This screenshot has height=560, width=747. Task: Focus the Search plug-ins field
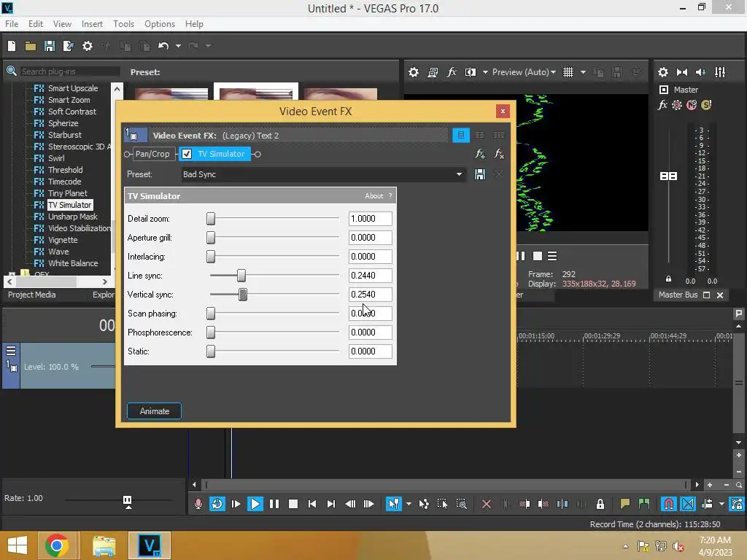(69, 71)
